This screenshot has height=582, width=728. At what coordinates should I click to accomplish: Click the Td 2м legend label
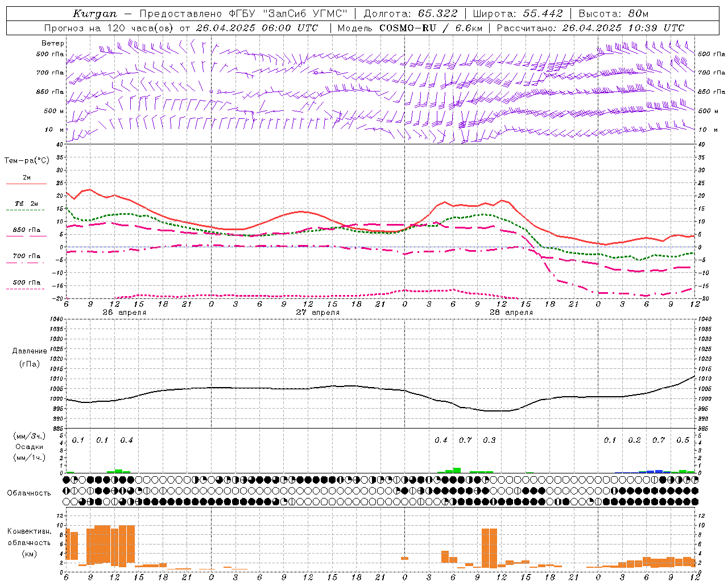[x=27, y=203]
